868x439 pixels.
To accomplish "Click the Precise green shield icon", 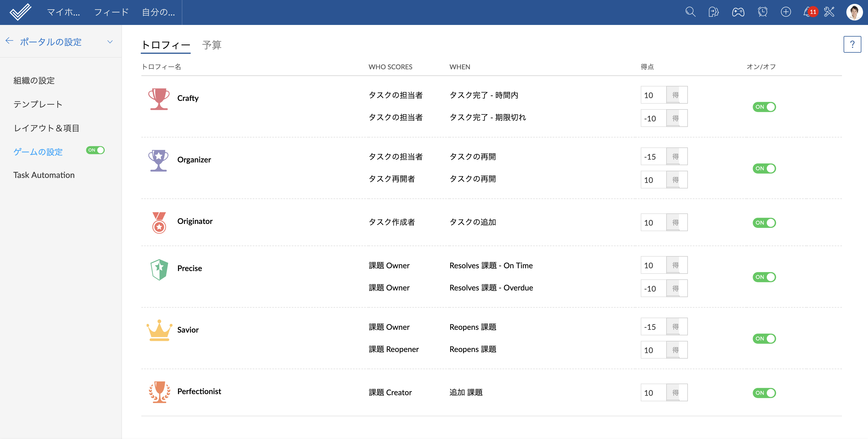I will click(159, 270).
